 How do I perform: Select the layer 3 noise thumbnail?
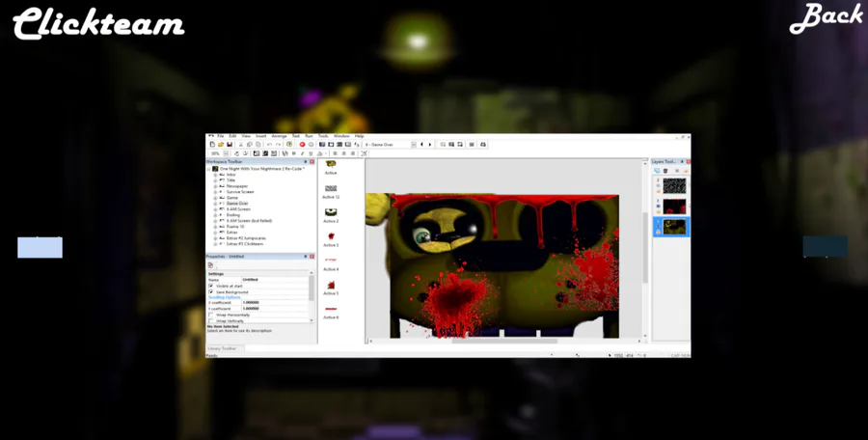click(674, 185)
